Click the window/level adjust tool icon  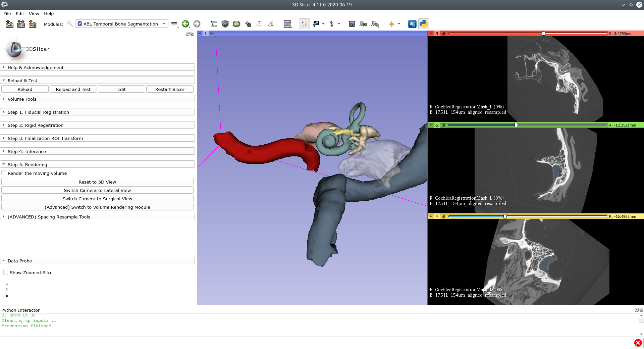(x=316, y=24)
